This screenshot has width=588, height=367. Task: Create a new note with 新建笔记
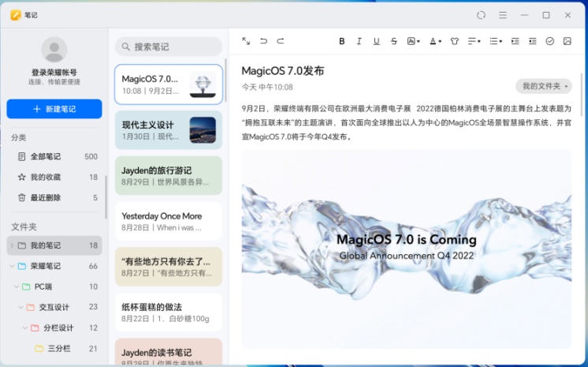coord(54,109)
